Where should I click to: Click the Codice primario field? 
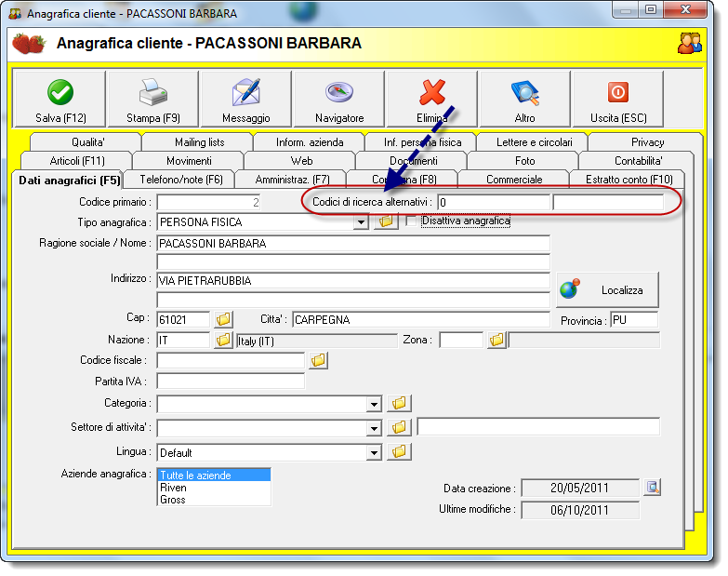click(208, 202)
